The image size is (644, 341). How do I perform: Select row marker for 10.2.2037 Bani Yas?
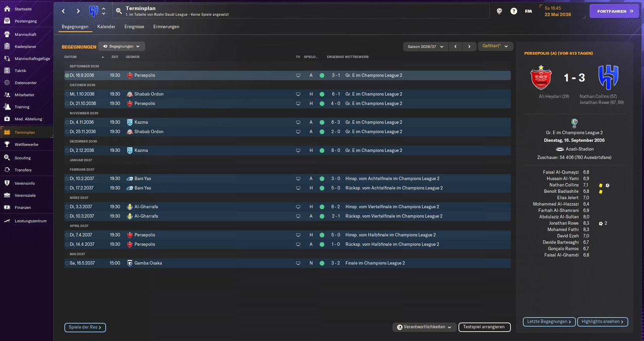point(67,179)
